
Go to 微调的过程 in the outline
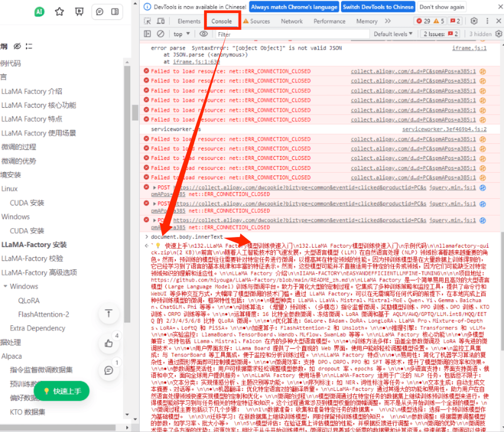18,147
